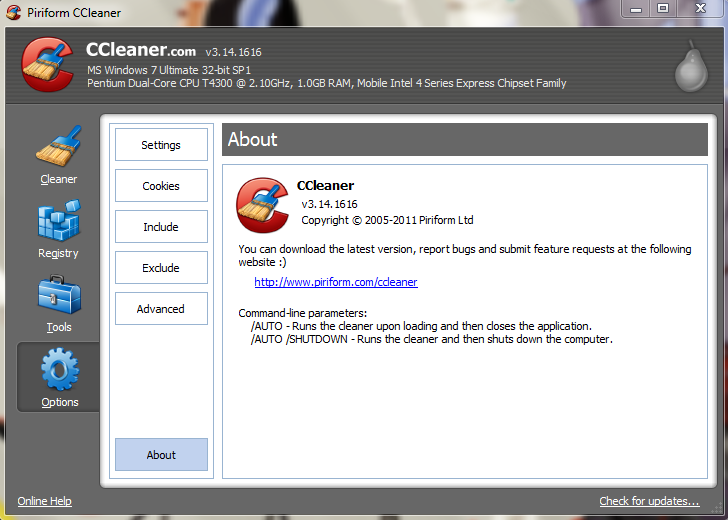
Task: Click the 'Command-line parameters:' label
Action: (x=303, y=313)
